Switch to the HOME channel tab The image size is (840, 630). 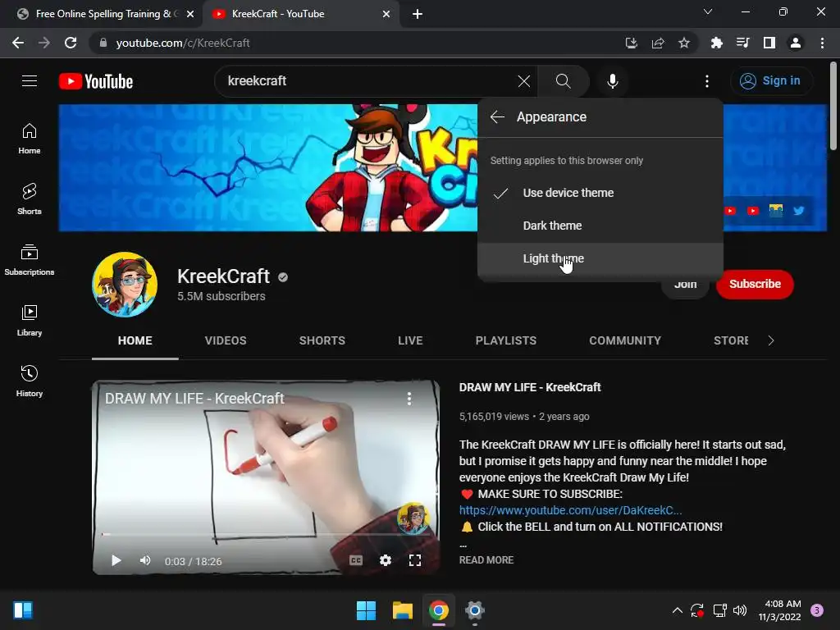[x=135, y=340]
